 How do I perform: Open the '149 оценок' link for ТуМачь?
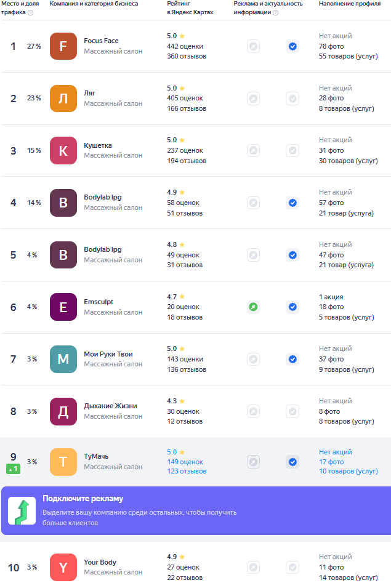coord(185,462)
